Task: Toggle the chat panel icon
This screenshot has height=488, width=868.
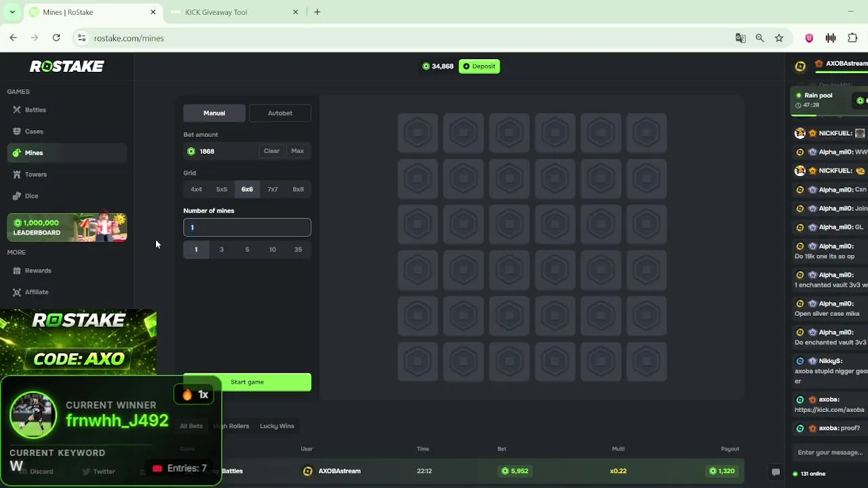Action: pos(776,472)
